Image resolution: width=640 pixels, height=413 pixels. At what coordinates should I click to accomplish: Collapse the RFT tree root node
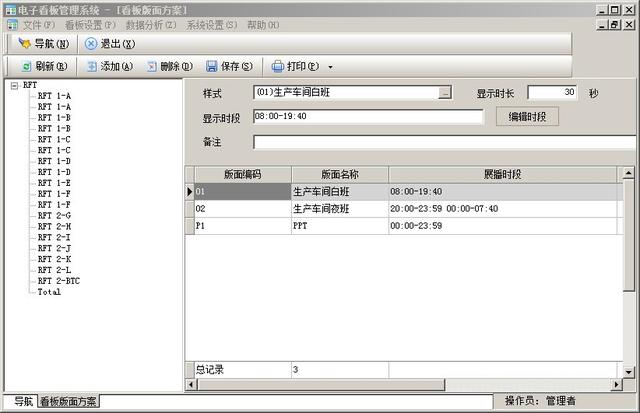[x=13, y=85]
